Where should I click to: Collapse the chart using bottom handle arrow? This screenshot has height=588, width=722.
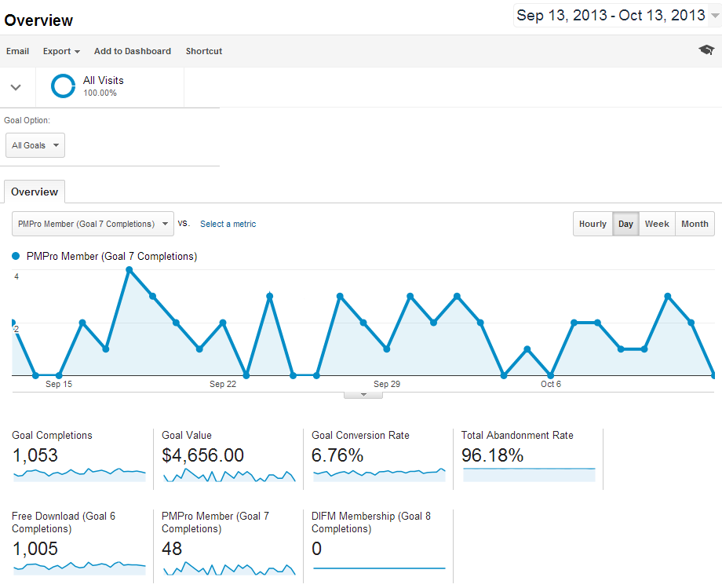point(363,395)
